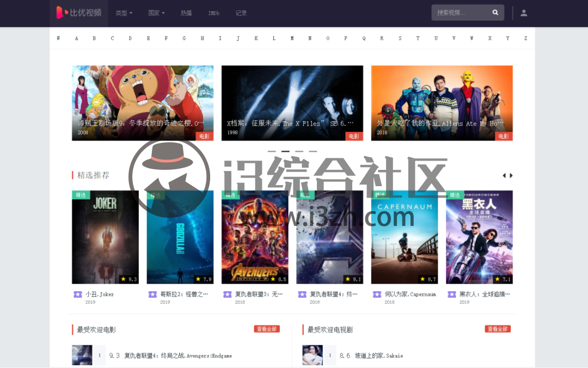The width and height of the screenshot is (588, 368).
Task: Click the next arrow in 精选推荐
Action: click(511, 175)
